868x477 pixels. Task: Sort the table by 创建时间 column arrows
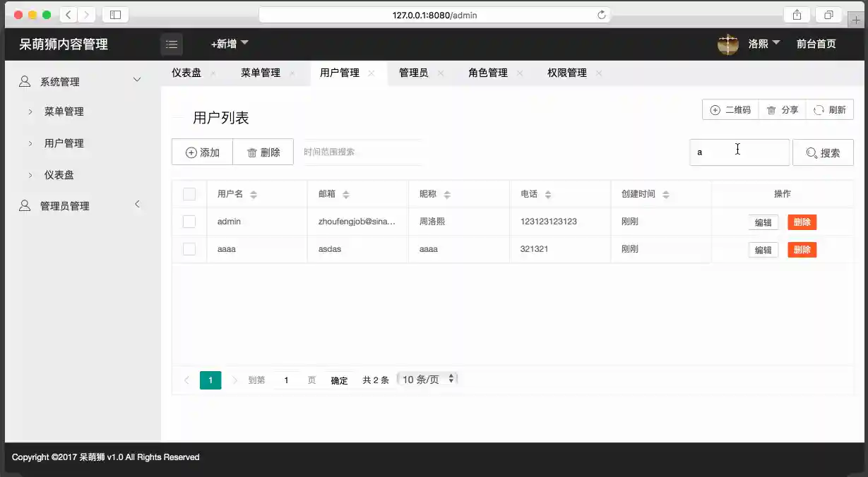coord(665,195)
